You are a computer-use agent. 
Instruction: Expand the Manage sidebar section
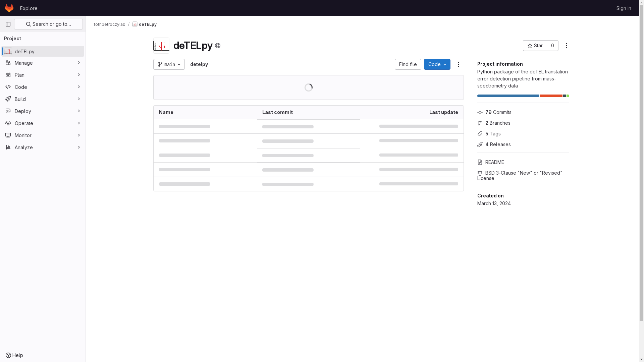tap(43, 63)
